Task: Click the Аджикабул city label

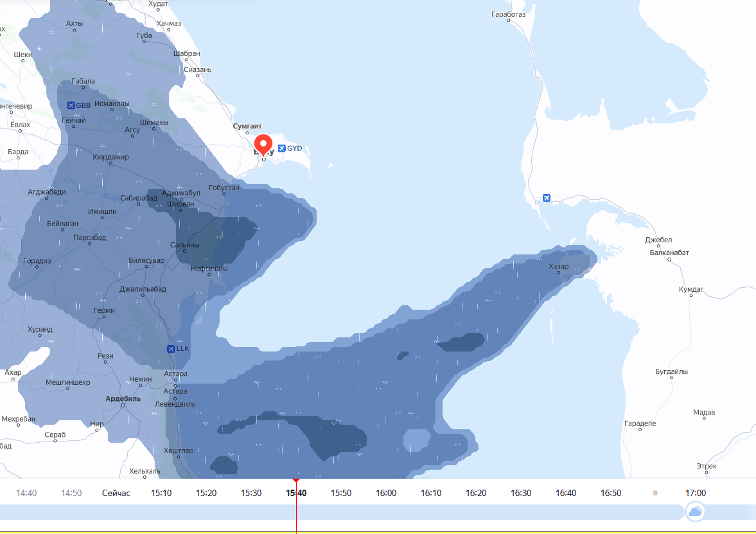Action: (x=180, y=193)
